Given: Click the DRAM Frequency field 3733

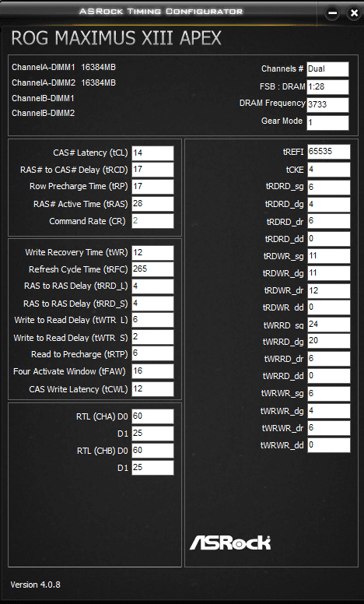Looking at the screenshot, I should click(327, 105).
